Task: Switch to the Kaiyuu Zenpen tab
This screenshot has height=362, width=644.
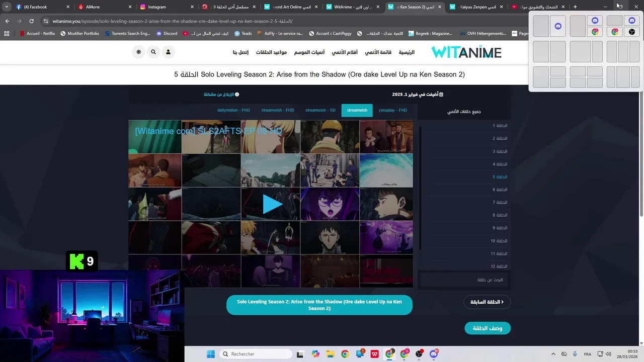Action: coord(477,7)
